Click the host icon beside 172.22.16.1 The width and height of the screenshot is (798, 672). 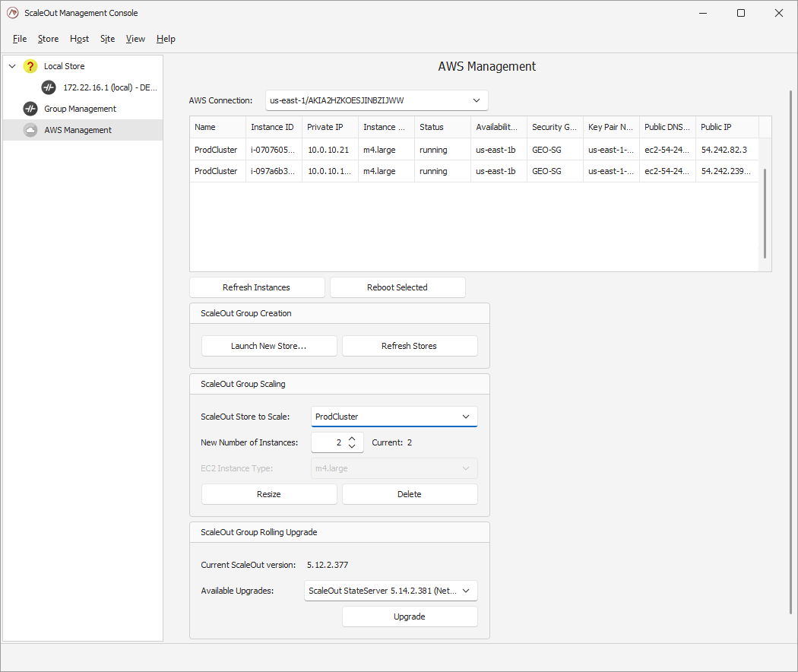pos(49,87)
